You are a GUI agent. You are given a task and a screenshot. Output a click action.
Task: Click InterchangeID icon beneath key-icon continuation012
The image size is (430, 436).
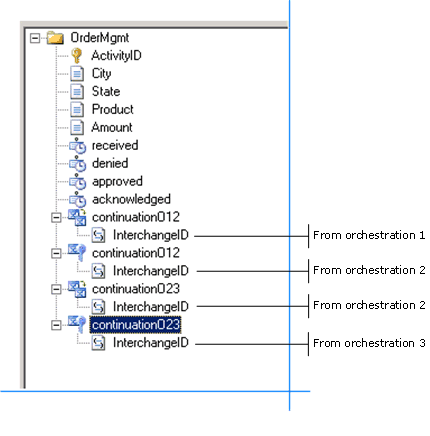(x=98, y=271)
